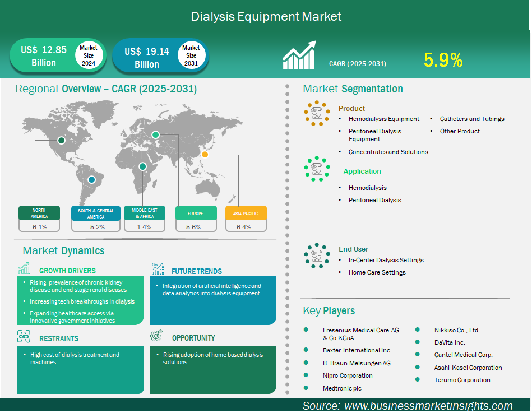This screenshot has width=532, height=413.
Task: Click the Europe region label box
Action: [x=196, y=214]
